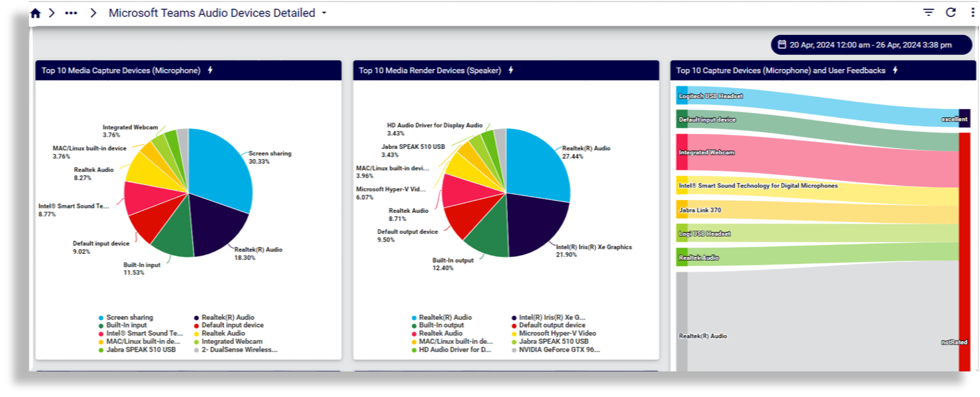The height and width of the screenshot is (397, 980).
Task: Click the first breadcrumb chevron after Home
Action: click(52, 13)
